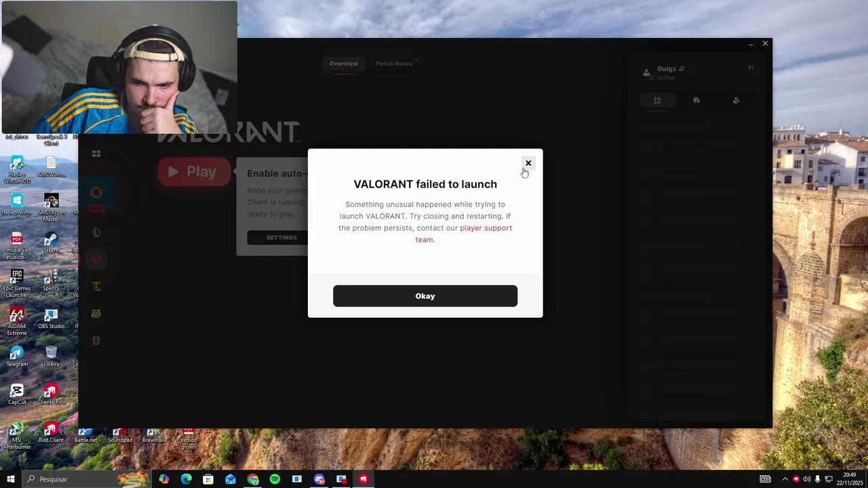Select the CapCut desktop shortcut
This screenshot has height=488, width=868.
[x=17, y=394]
